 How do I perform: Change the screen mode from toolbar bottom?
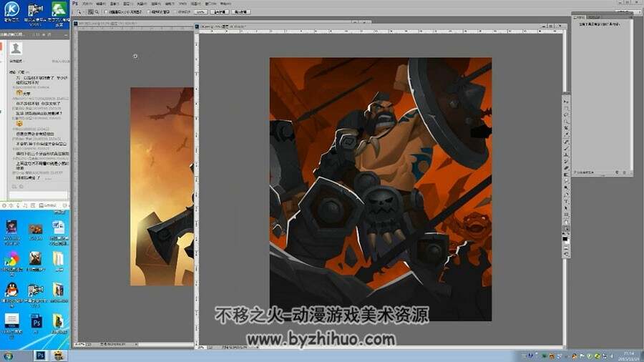coord(567,254)
